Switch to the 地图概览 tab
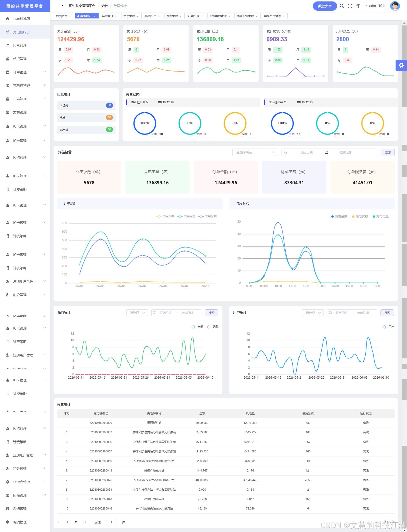The width and height of the screenshot is (407, 532). [x=61, y=16]
